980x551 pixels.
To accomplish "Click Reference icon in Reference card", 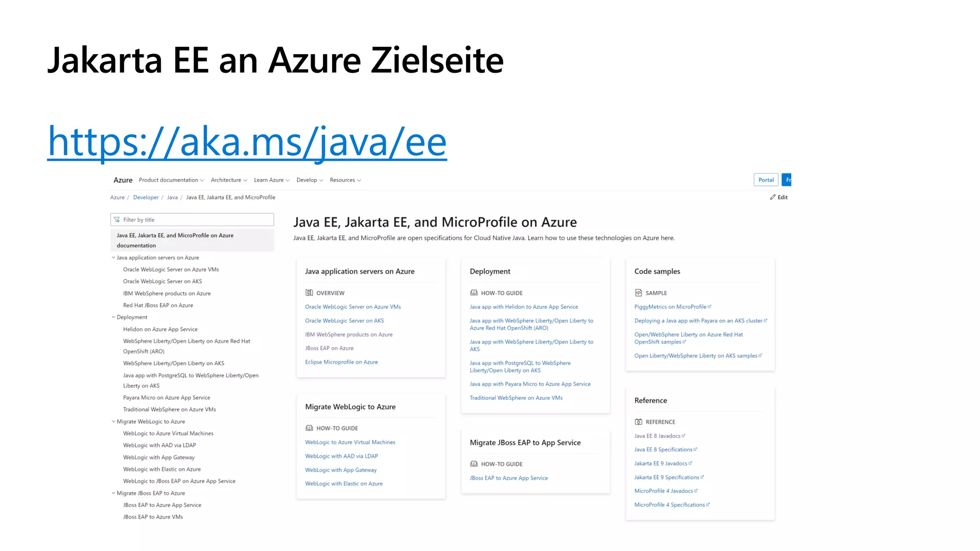I will (638, 422).
